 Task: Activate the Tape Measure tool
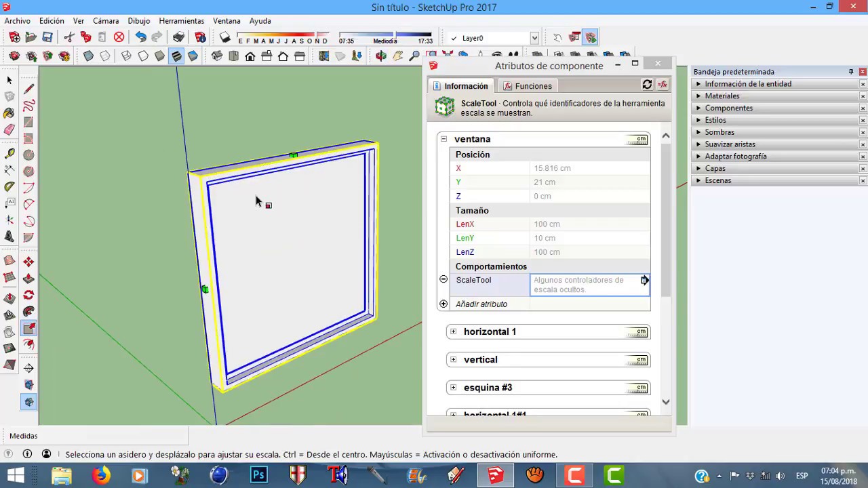pos(9,154)
